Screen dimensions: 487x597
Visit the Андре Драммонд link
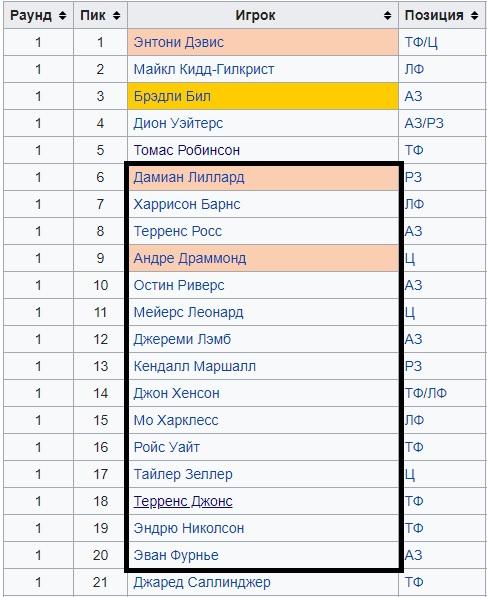190,259
